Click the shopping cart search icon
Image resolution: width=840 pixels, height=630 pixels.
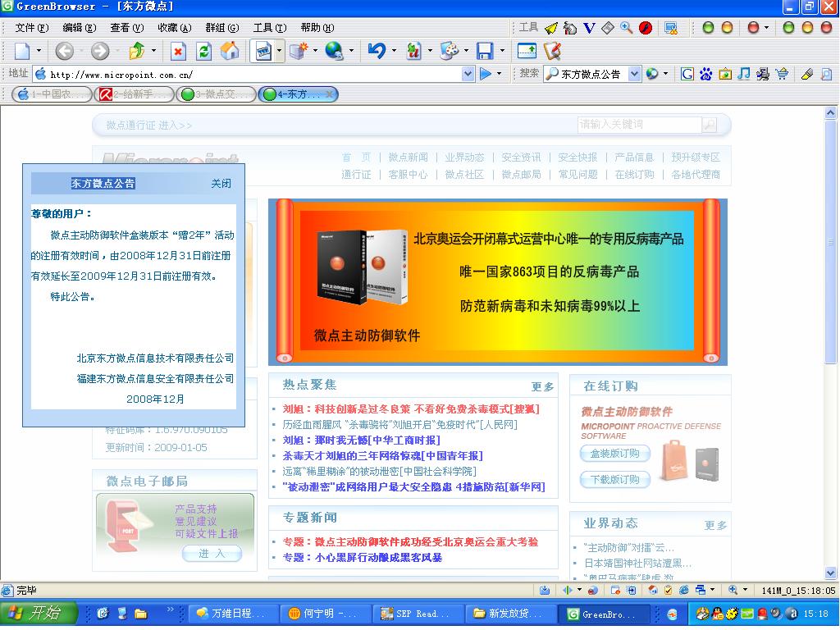(782, 74)
